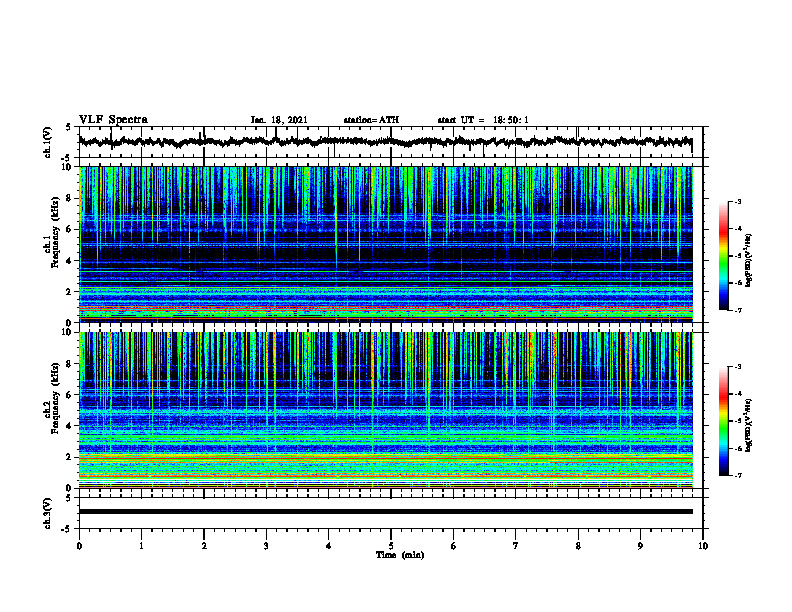The image size is (792, 612).
Task: Click the time axis tick label "7"
Action: pos(516,546)
